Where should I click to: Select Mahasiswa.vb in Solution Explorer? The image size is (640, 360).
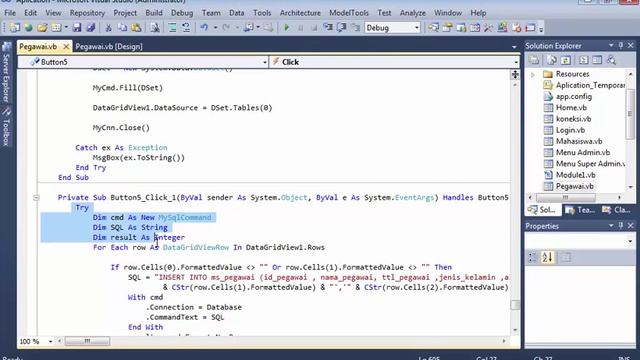(x=579, y=141)
